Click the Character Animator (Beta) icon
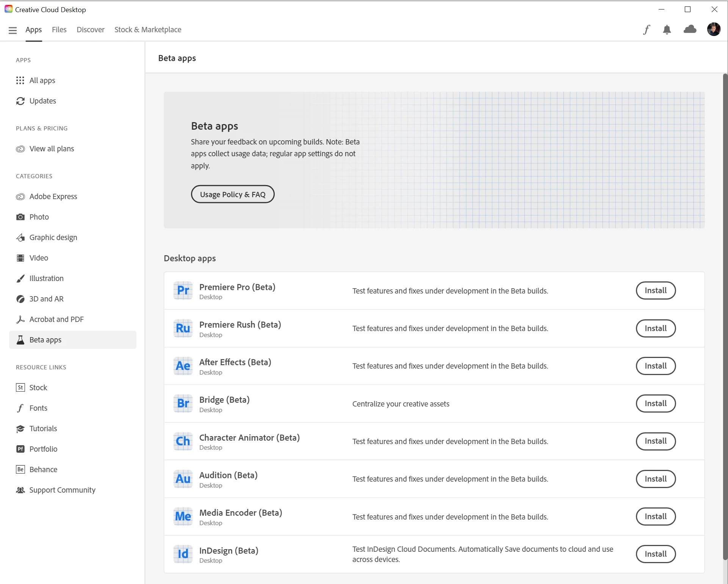The image size is (728, 584). tap(183, 441)
